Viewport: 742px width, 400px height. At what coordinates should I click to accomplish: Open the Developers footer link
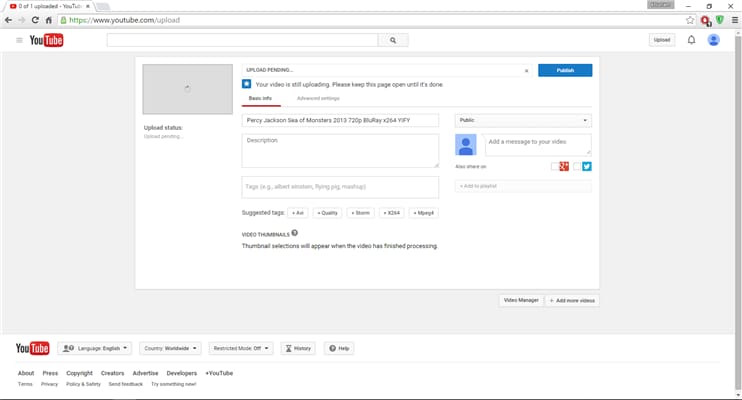(182, 373)
